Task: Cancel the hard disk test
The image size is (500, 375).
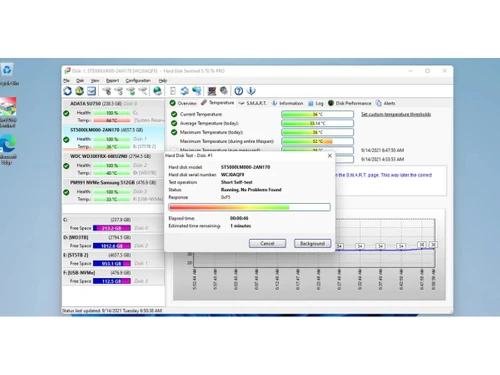Action: [x=267, y=243]
